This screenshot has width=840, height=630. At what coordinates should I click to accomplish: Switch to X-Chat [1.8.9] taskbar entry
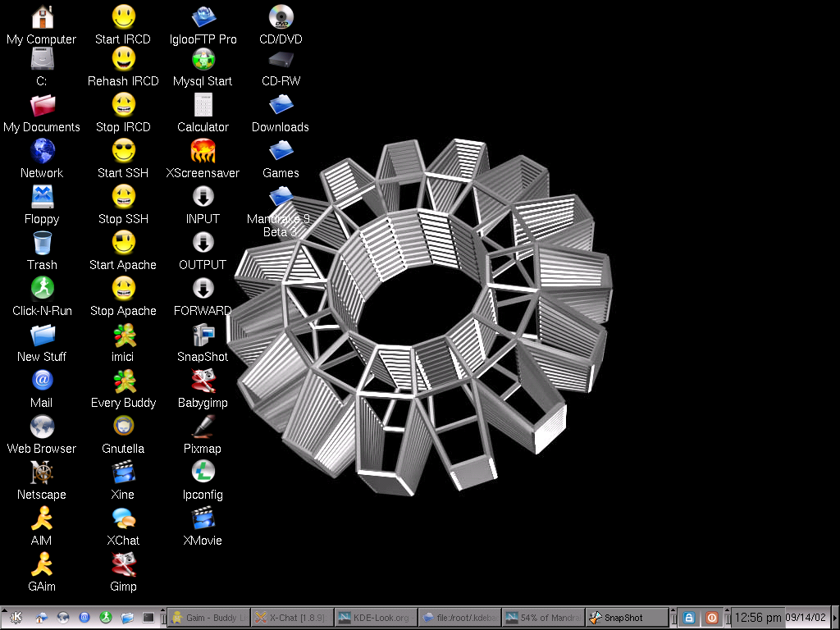(x=292, y=618)
